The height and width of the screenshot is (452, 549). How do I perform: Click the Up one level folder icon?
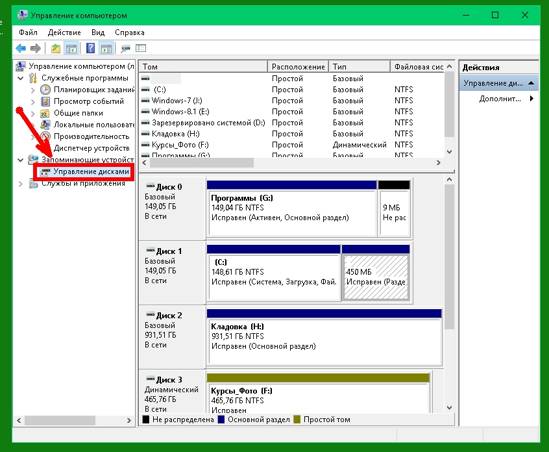(x=56, y=48)
